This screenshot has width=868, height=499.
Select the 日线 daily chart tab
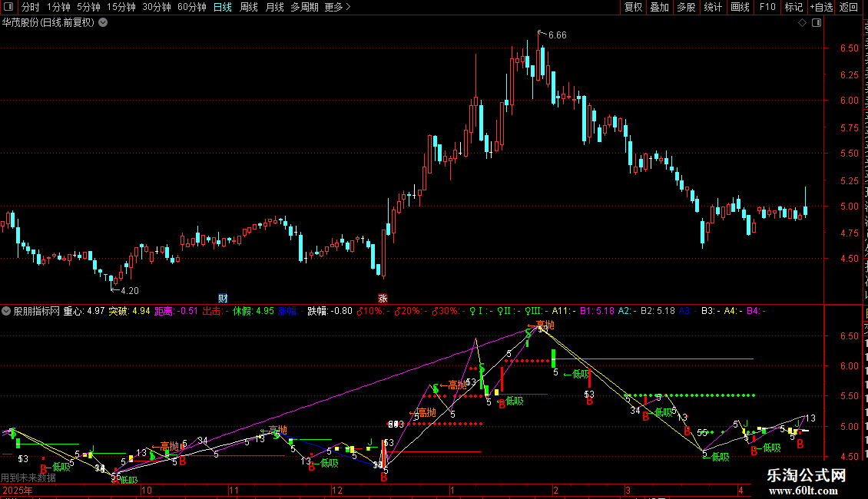tap(223, 7)
